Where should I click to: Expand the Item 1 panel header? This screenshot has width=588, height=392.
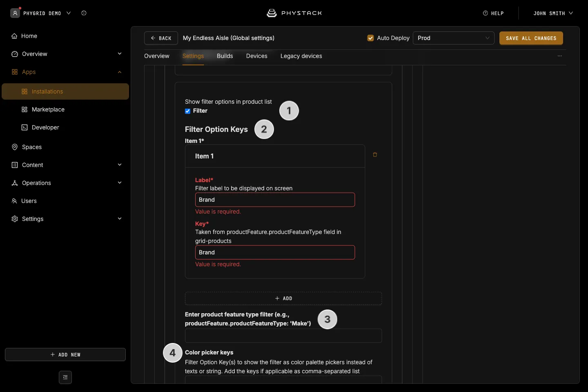point(275,156)
